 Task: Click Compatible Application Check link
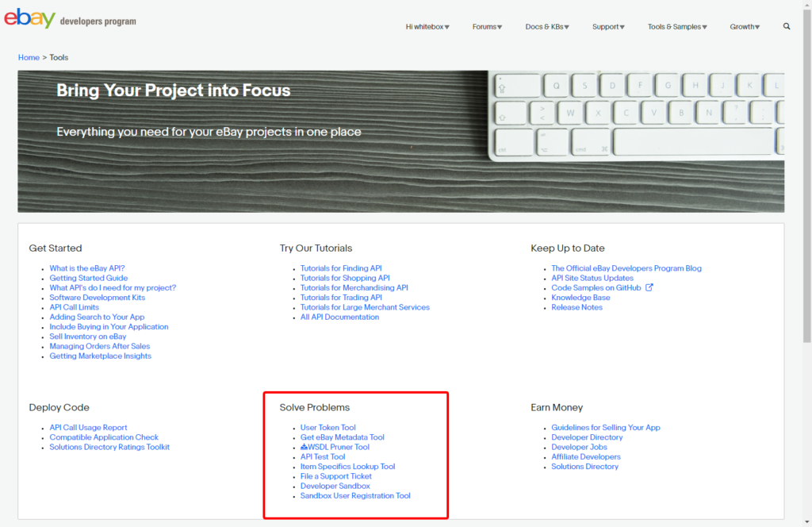click(104, 437)
